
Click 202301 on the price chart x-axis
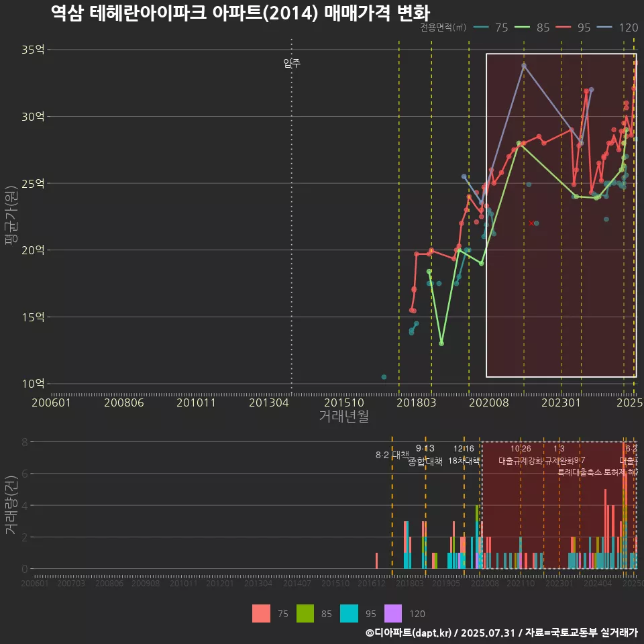tap(561, 402)
